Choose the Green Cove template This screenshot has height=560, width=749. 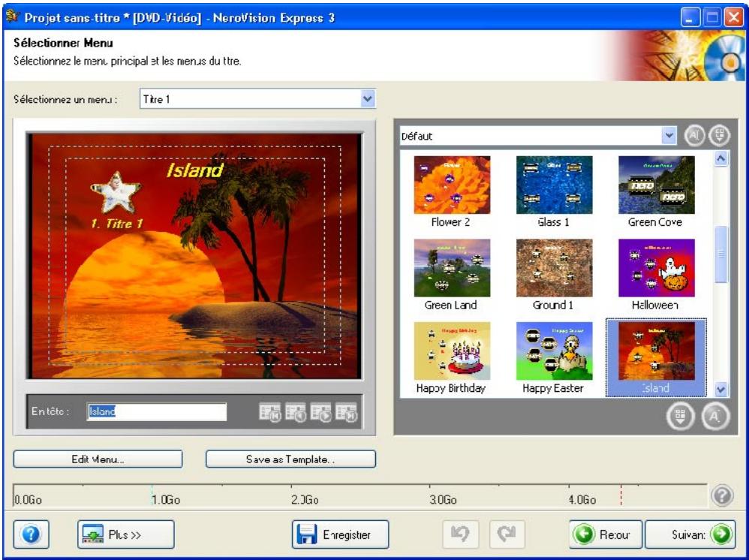pos(657,191)
